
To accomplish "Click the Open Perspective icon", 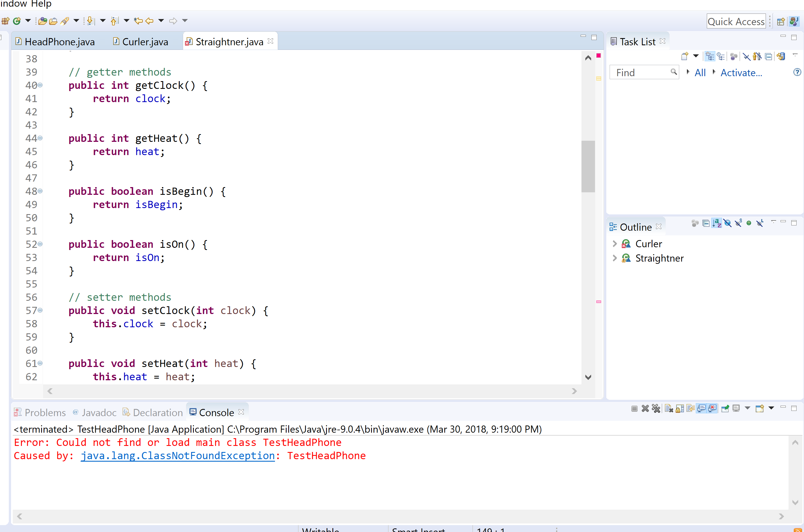I will [780, 21].
